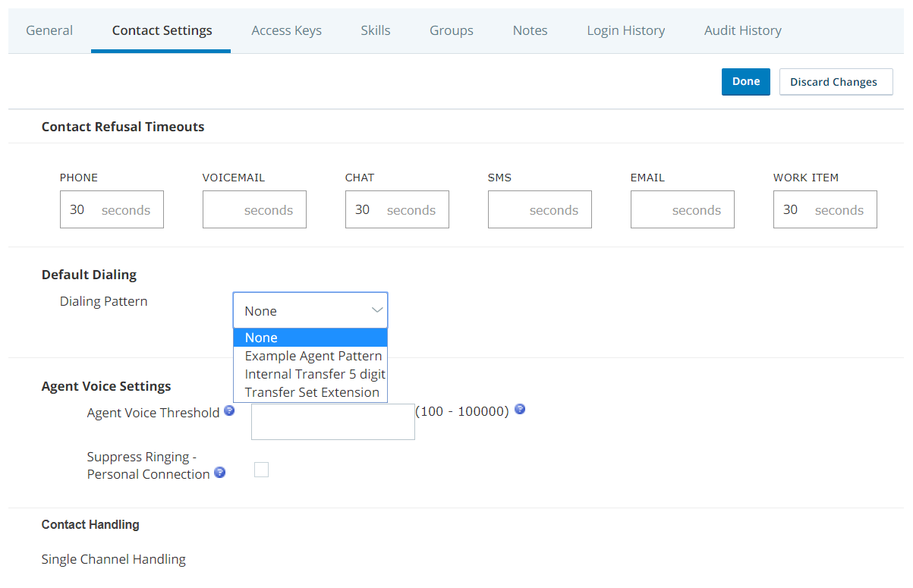
Task: Switch to the Groups tab
Action: (452, 30)
